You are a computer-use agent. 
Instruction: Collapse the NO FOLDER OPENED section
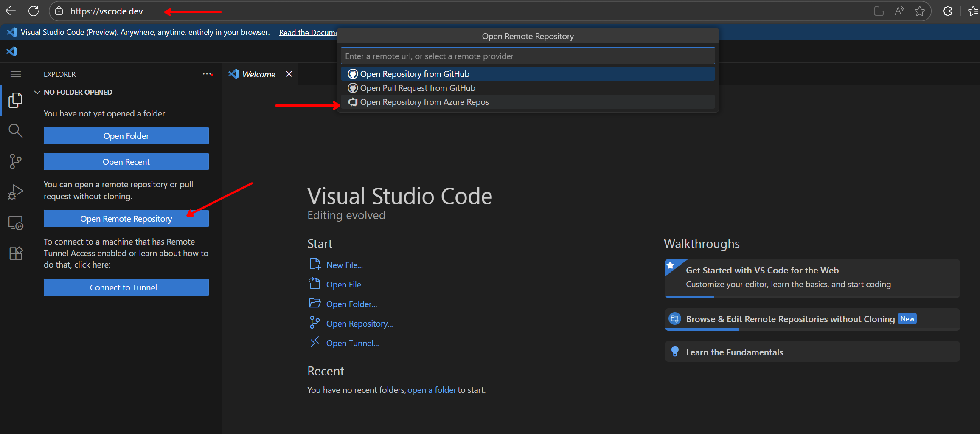point(37,92)
